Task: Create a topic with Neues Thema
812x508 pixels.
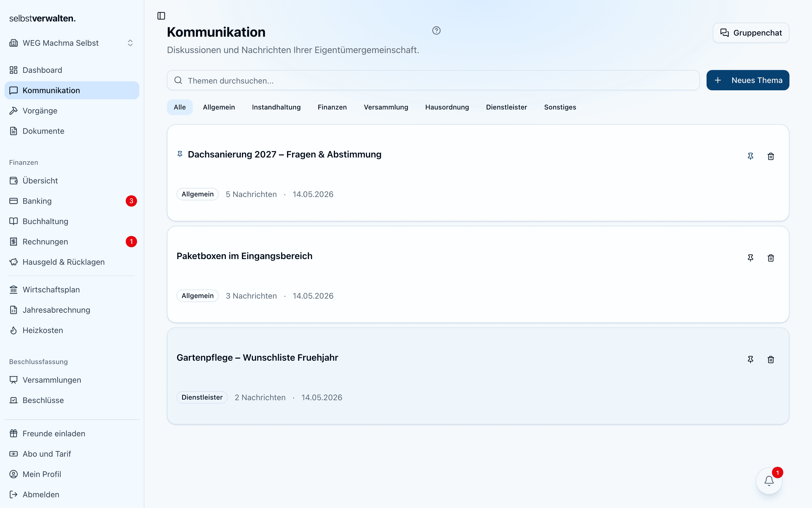Action: [x=748, y=80]
